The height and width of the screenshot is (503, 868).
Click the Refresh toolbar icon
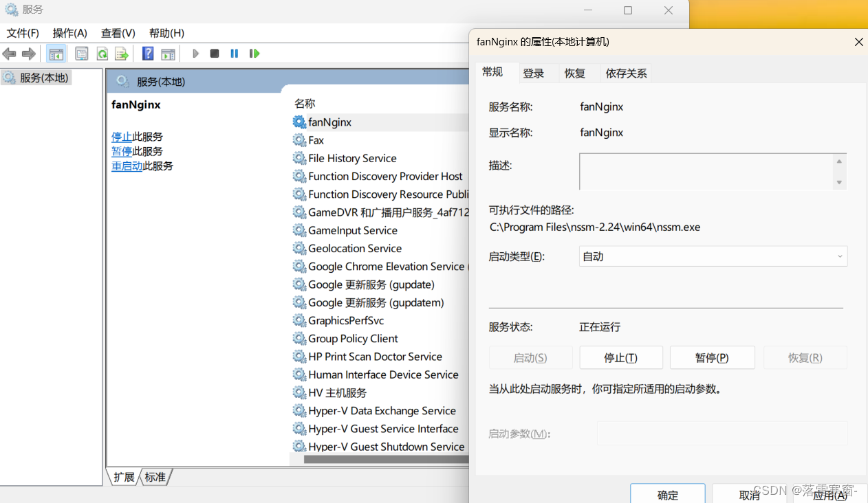(x=102, y=54)
